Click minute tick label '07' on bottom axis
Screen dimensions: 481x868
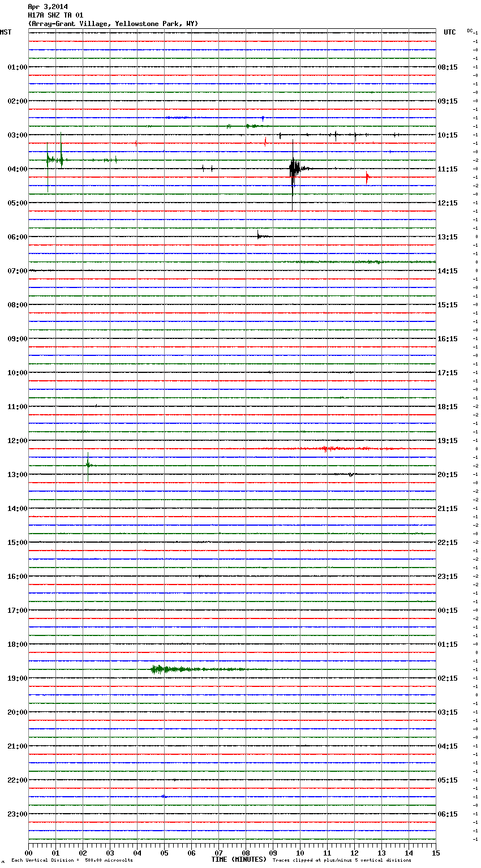click(x=219, y=853)
